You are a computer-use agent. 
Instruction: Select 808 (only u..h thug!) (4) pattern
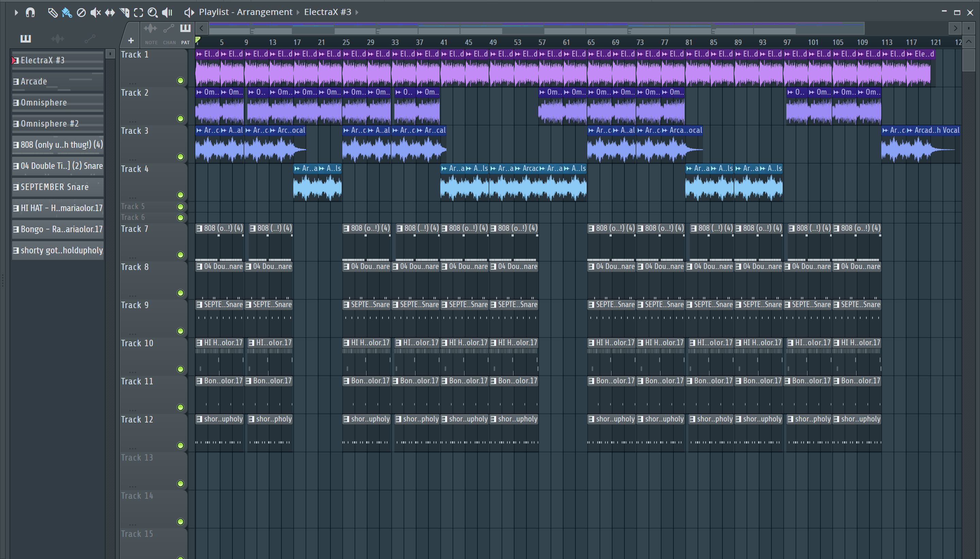point(58,145)
